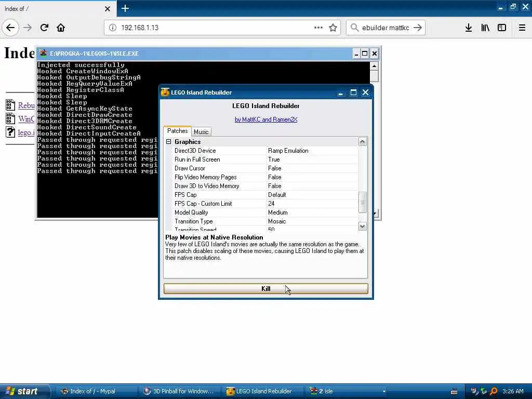
Task: Open the downloads arrow icon
Action: [469, 28]
